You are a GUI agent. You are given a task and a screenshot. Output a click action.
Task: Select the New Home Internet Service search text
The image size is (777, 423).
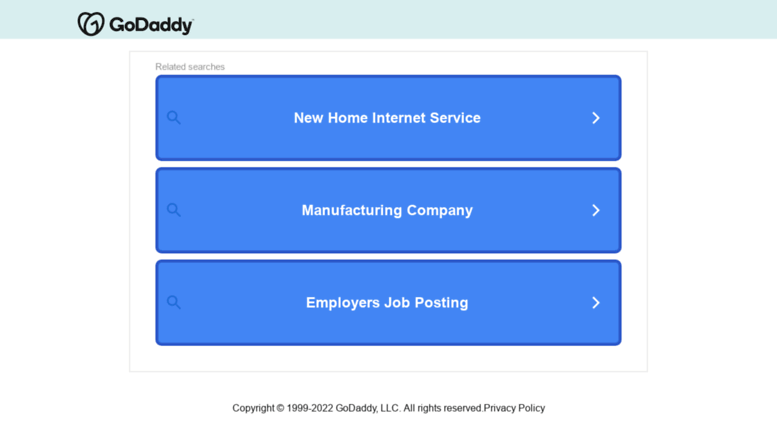387,118
